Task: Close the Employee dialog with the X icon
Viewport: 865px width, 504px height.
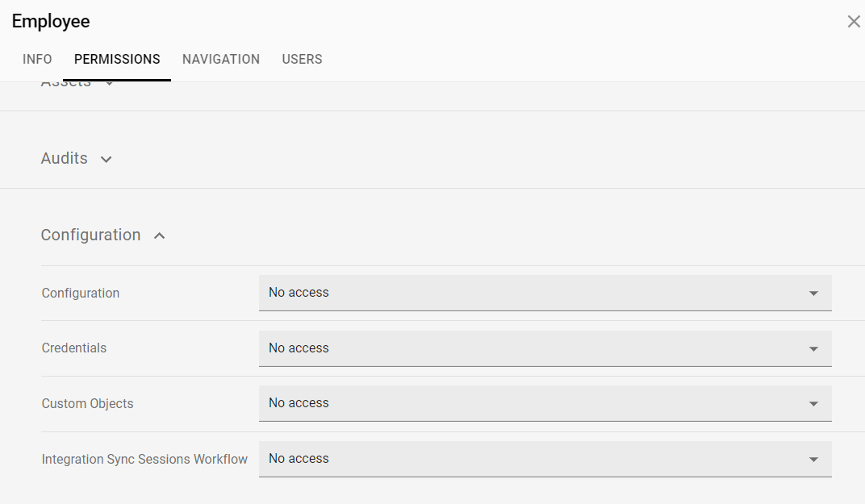Action: (x=854, y=22)
